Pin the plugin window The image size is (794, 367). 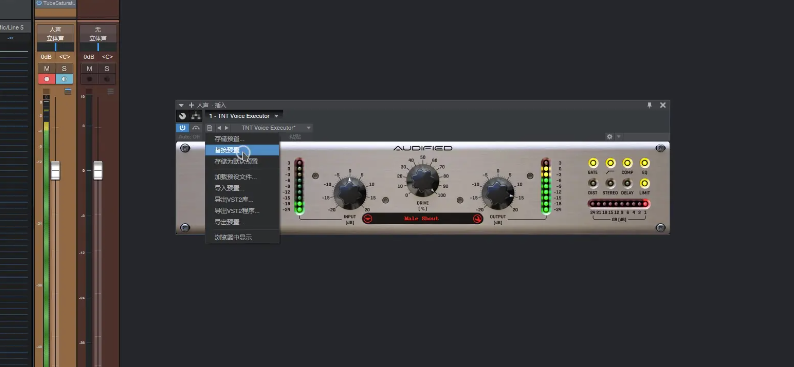tap(650, 105)
